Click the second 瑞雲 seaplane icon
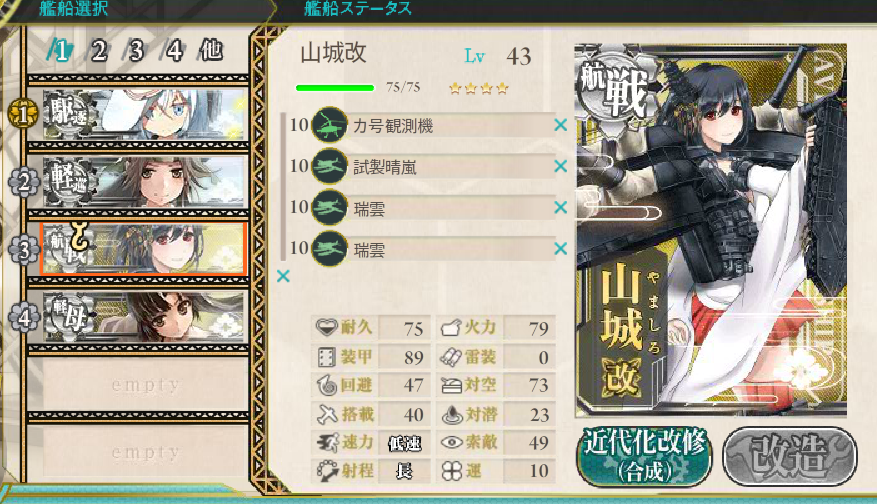 click(x=329, y=248)
